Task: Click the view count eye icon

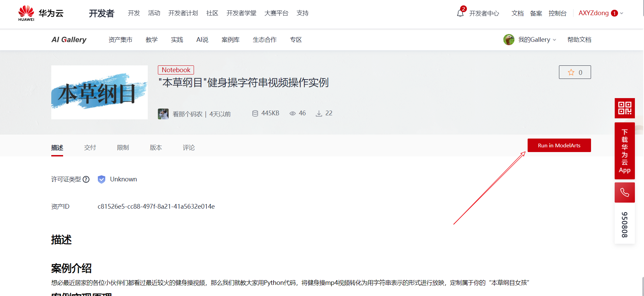Action: coord(292,114)
